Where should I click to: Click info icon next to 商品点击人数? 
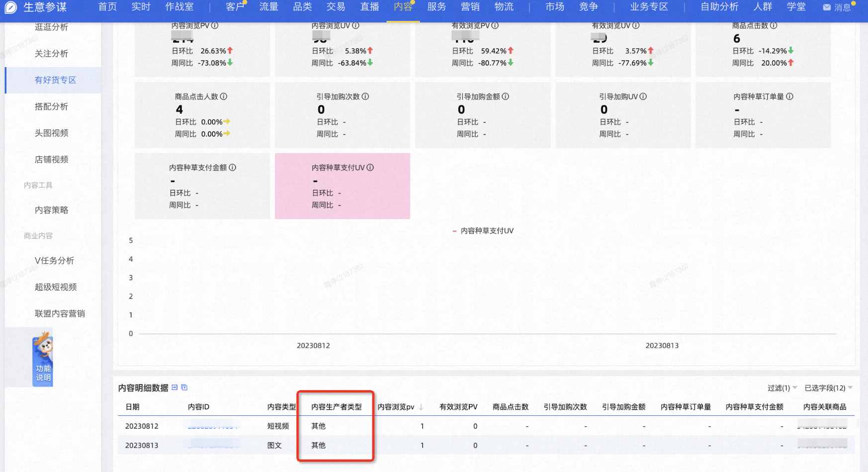click(x=224, y=96)
